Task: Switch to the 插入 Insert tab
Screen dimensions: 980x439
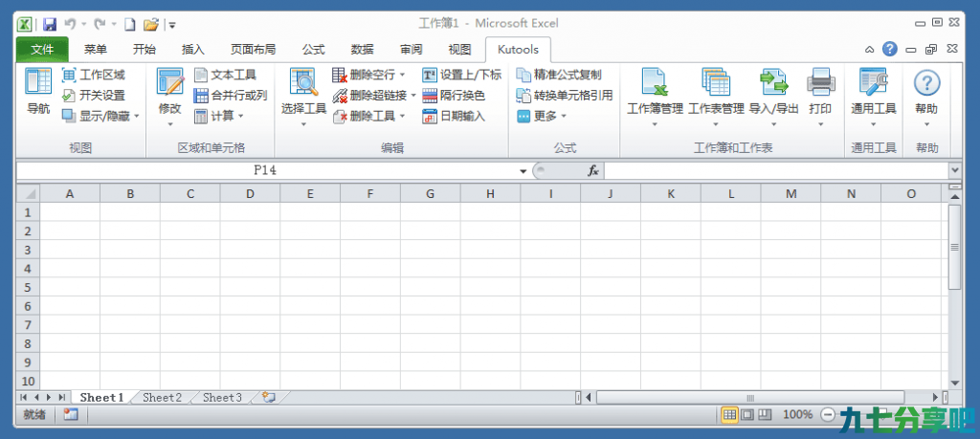Action: [x=193, y=50]
